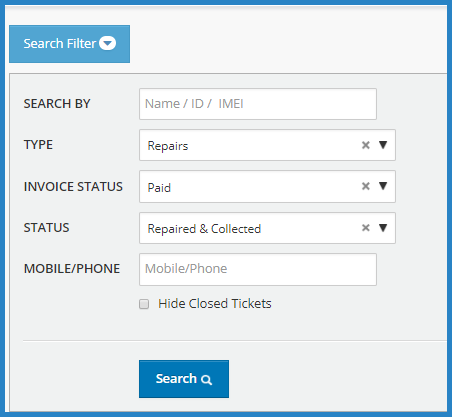Open the Status dropdown arrow
Image resolution: width=452 pixels, height=417 pixels.
[x=383, y=228]
